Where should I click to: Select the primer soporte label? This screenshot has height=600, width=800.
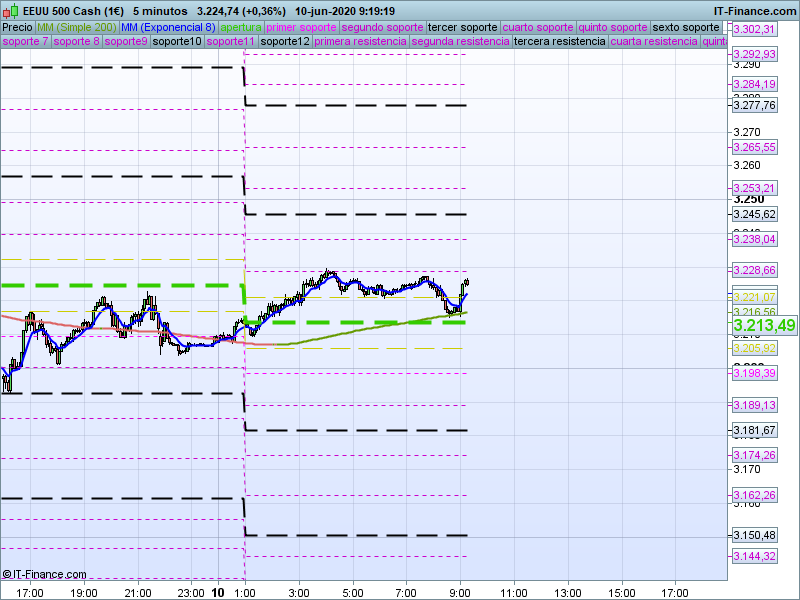(x=302, y=27)
